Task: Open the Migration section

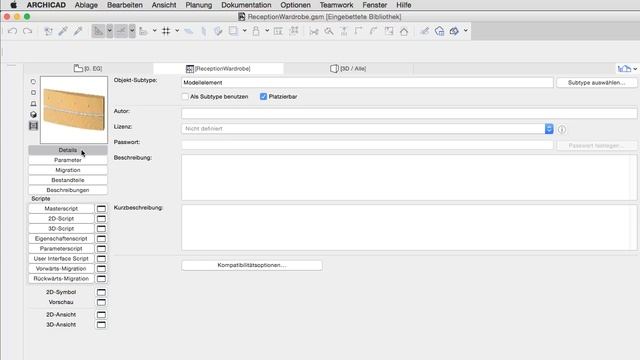Action: (x=68, y=170)
